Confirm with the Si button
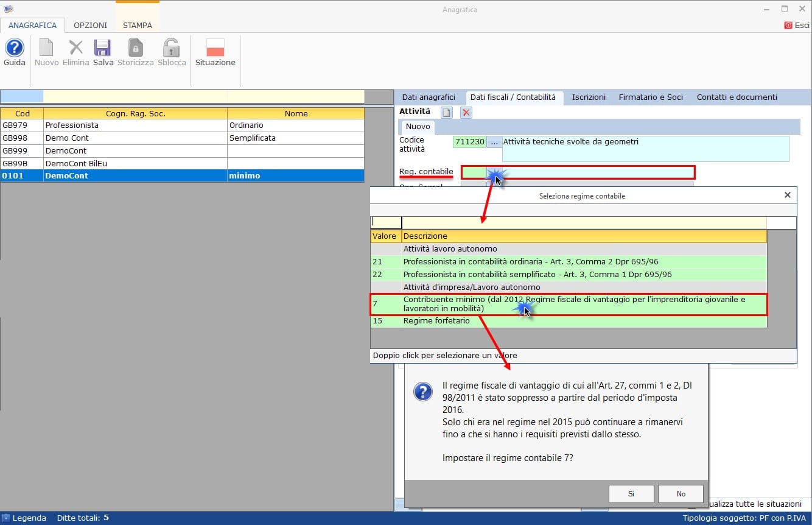 tap(631, 494)
